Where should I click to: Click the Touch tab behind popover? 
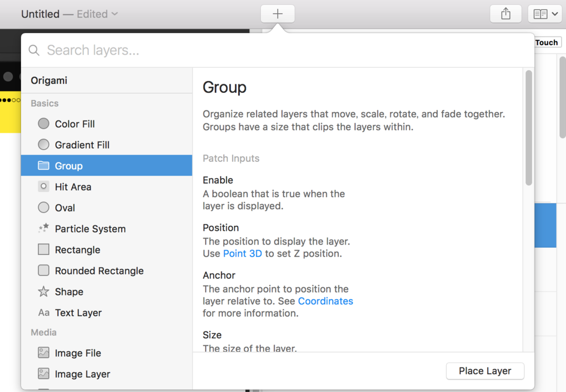tap(547, 43)
